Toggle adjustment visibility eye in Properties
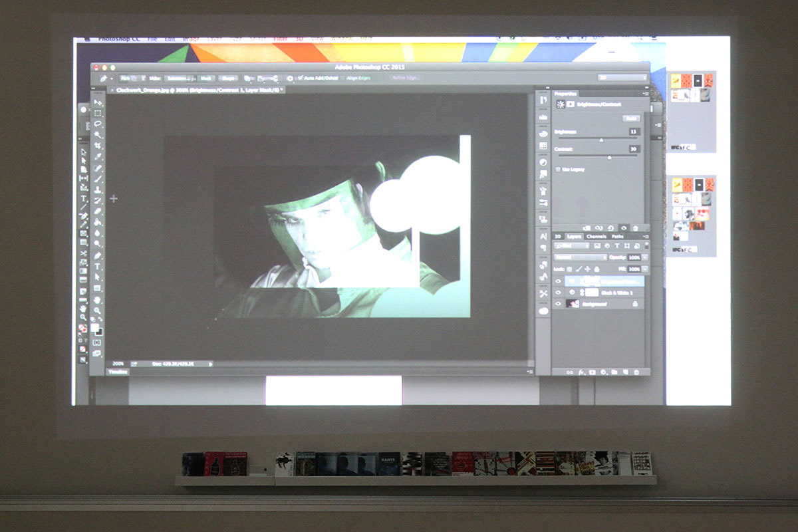798x532 pixels. [623, 227]
